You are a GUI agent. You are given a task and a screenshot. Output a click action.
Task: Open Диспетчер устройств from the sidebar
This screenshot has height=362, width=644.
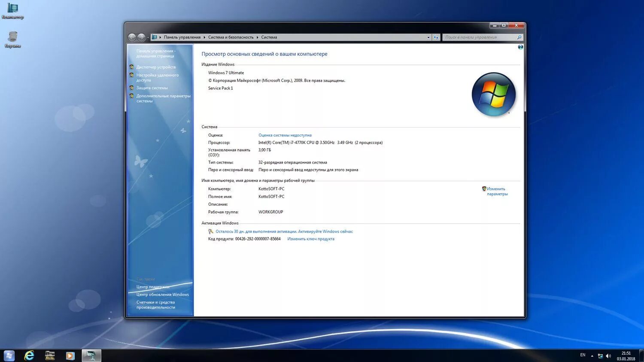click(156, 67)
